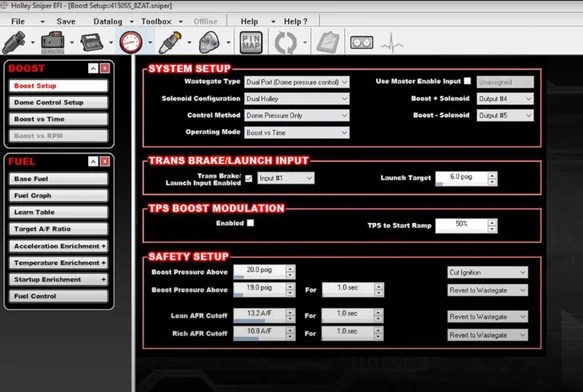This screenshot has height=392, width=583.
Task: Open launch Input #1 dropdown
Action: pyautogui.click(x=286, y=178)
